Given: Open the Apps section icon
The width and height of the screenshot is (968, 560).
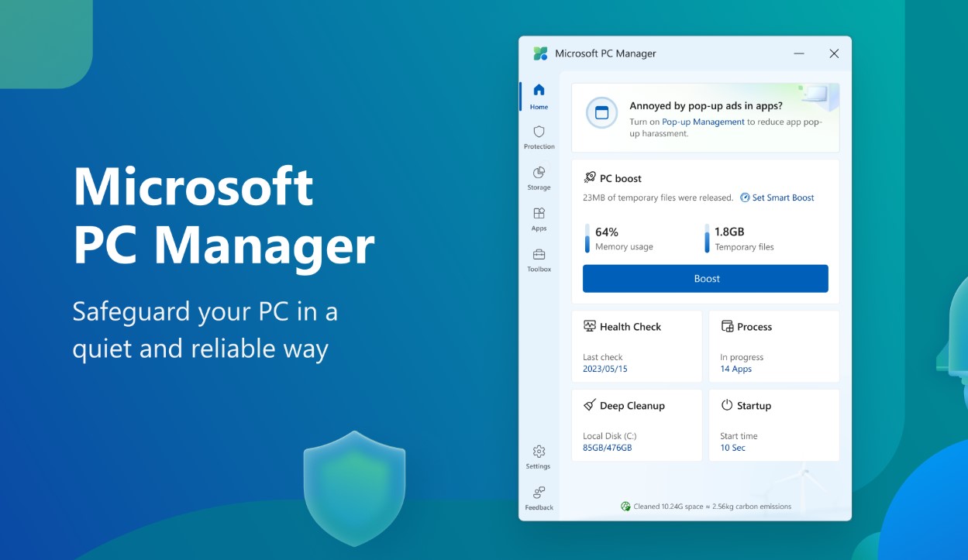Looking at the screenshot, I should click(539, 213).
